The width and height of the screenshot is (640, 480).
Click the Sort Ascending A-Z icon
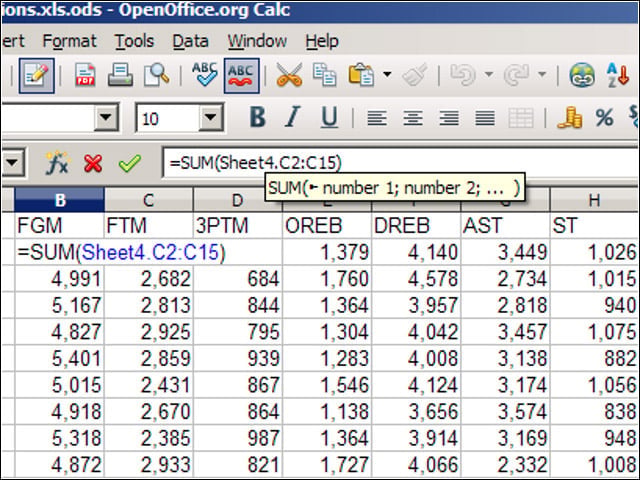618,76
